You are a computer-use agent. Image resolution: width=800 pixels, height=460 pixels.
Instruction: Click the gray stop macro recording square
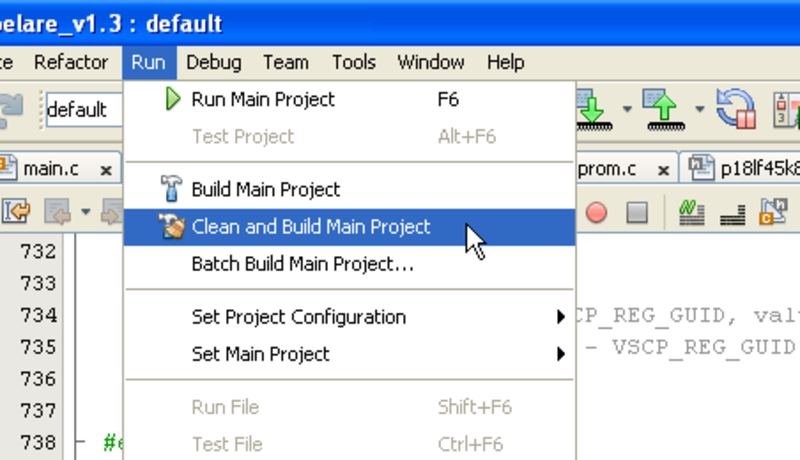637,212
